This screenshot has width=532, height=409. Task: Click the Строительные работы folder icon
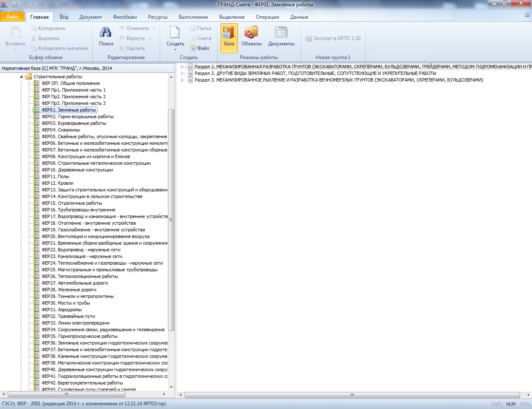coord(29,77)
